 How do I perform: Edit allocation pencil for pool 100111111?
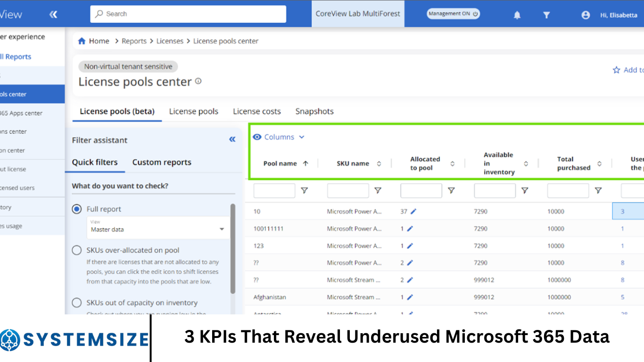[410, 229]
